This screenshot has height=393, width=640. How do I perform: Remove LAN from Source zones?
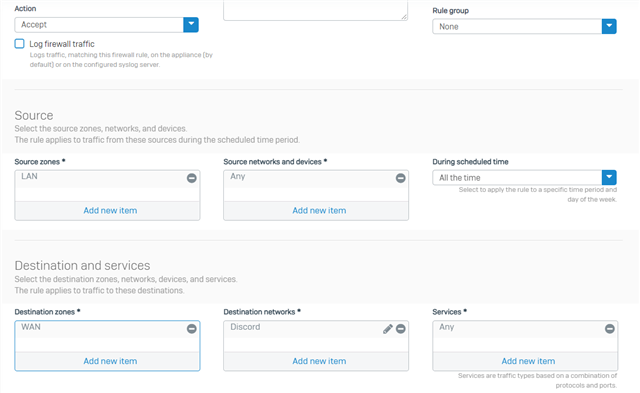191,178
